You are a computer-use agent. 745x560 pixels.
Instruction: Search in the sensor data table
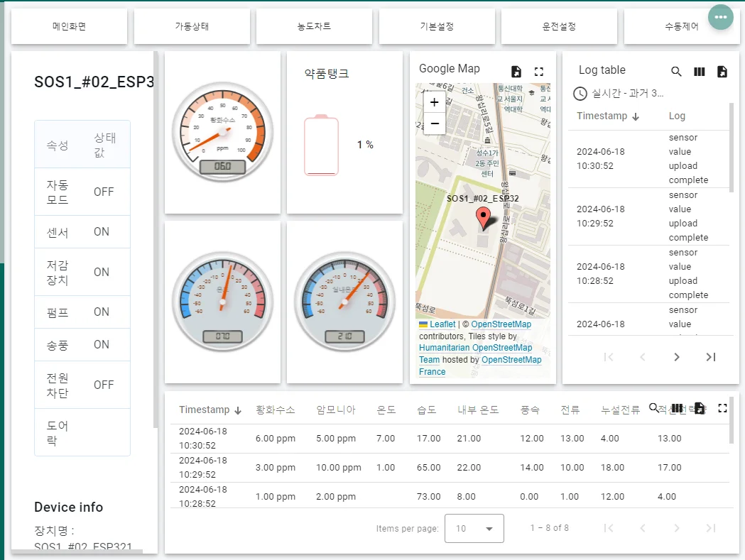[654, 407]
